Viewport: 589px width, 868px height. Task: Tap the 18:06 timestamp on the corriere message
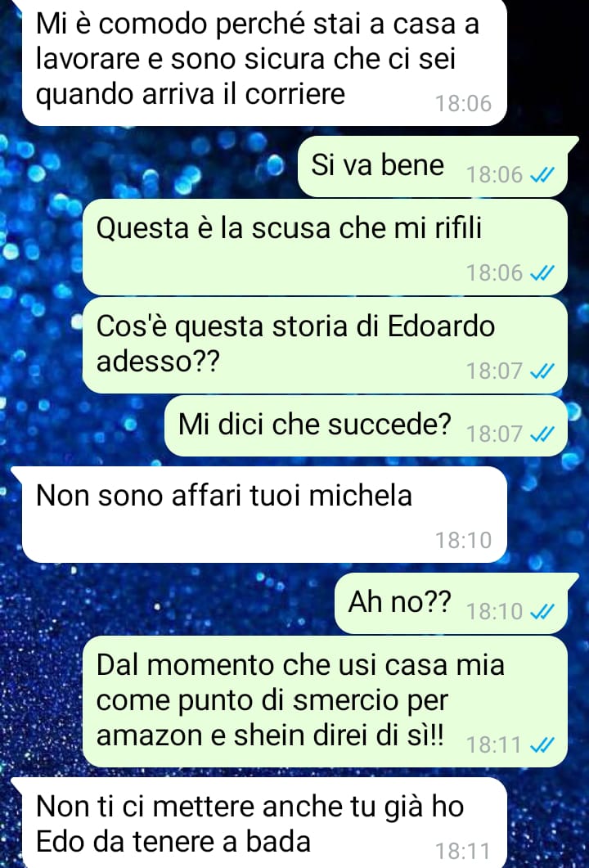463,104
